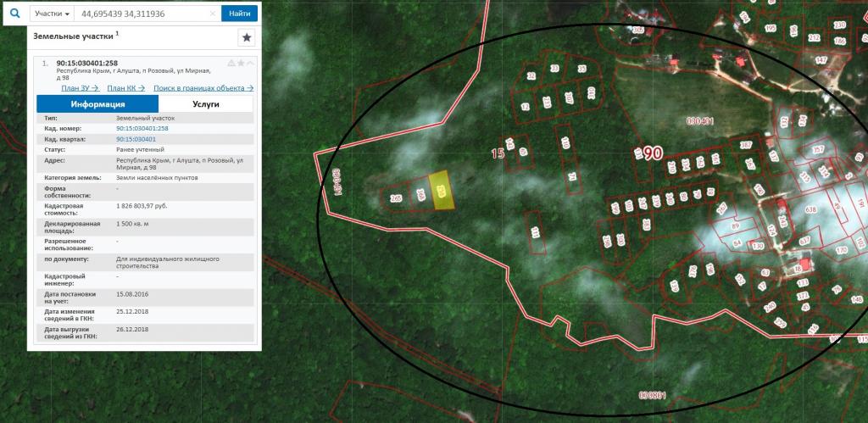Add result 258 to favorites star
868x423 pixels.
241,64
